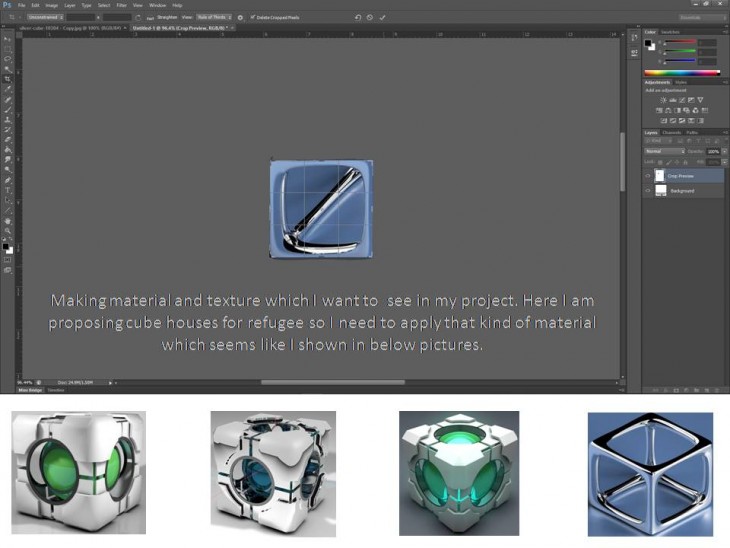Hide the Background layer
Screen dimensions: 730x548
point(649,190)
